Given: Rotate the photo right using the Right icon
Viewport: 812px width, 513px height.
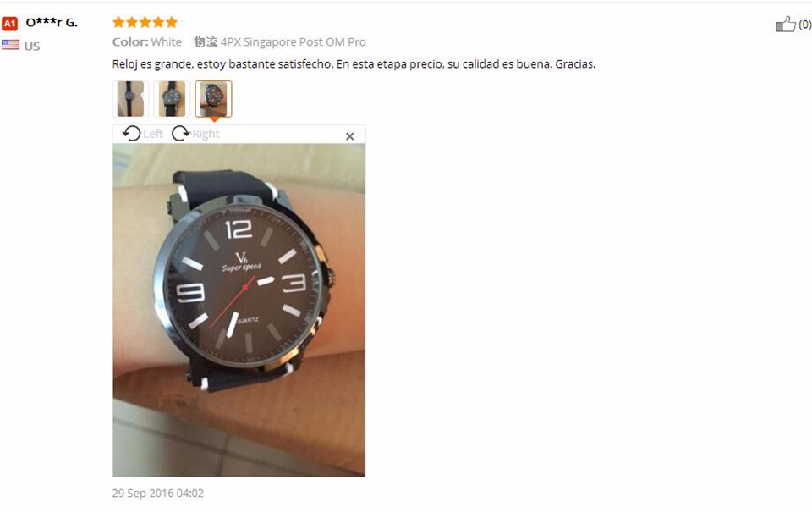Looking at the screenshot, I should pyautogui.click(x=181, y=134).
